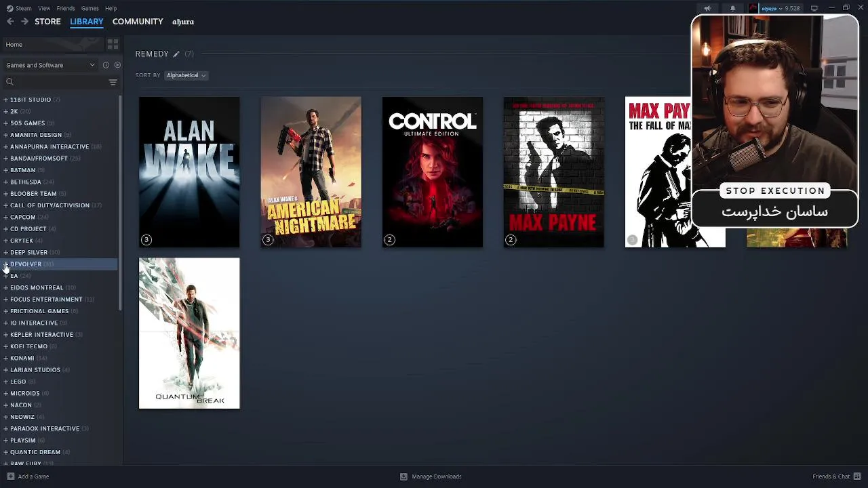868x488 pixels.
Task: Select the EIDOS MONTREAL collection label
Action: click(x=37, y=287)
